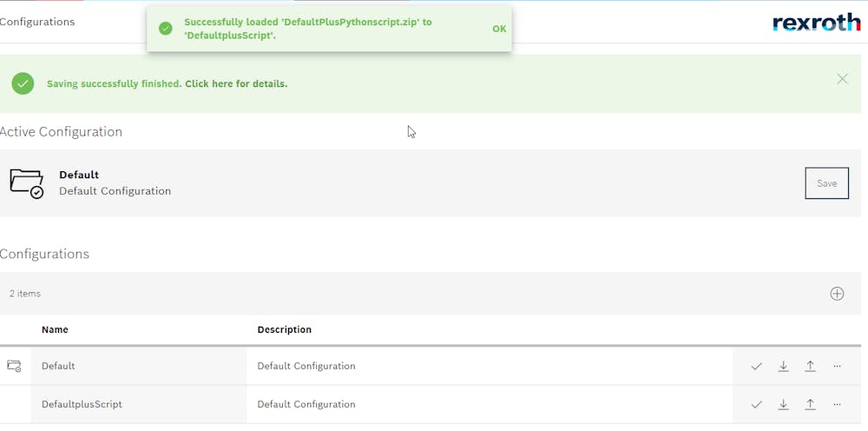Click the active configuration folder icon
The image size is (868, 431).
tap(26, 183)
